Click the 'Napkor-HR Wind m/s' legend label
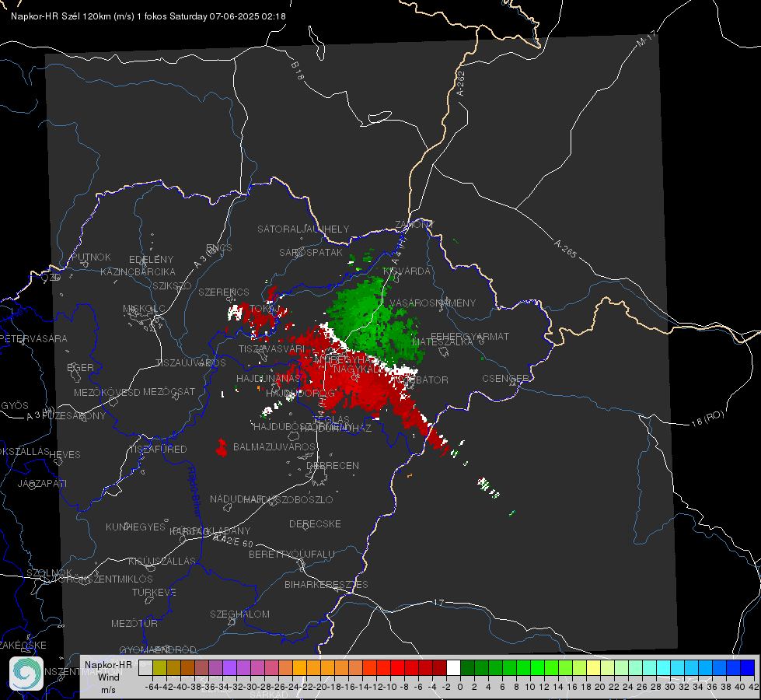761x700 pixels. point(108,677)
